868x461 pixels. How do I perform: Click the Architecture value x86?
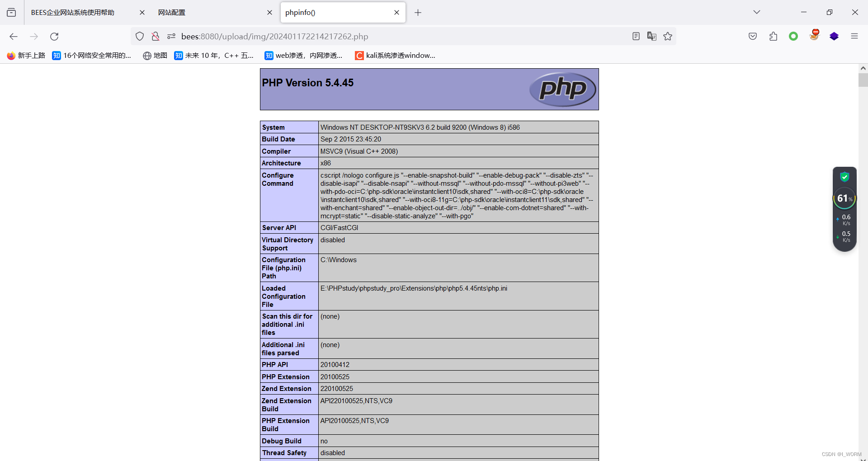click(x=325, y=163)
